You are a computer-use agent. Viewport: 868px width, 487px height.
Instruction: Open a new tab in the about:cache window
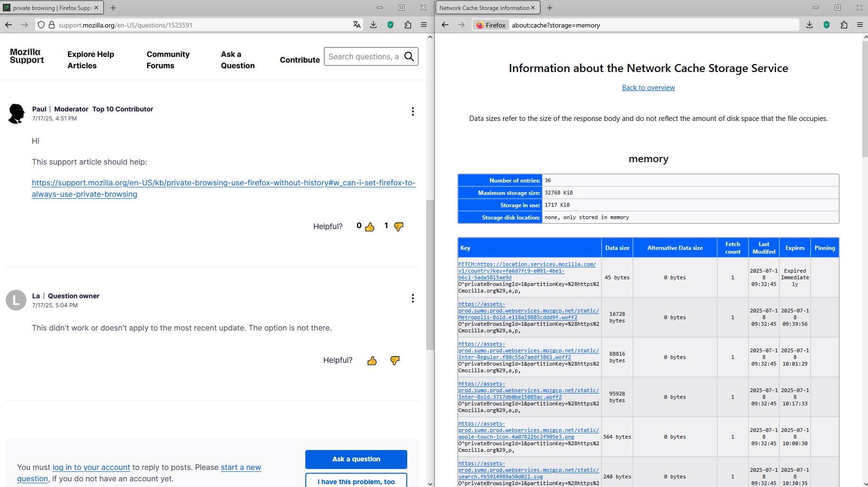click(550, 8)
